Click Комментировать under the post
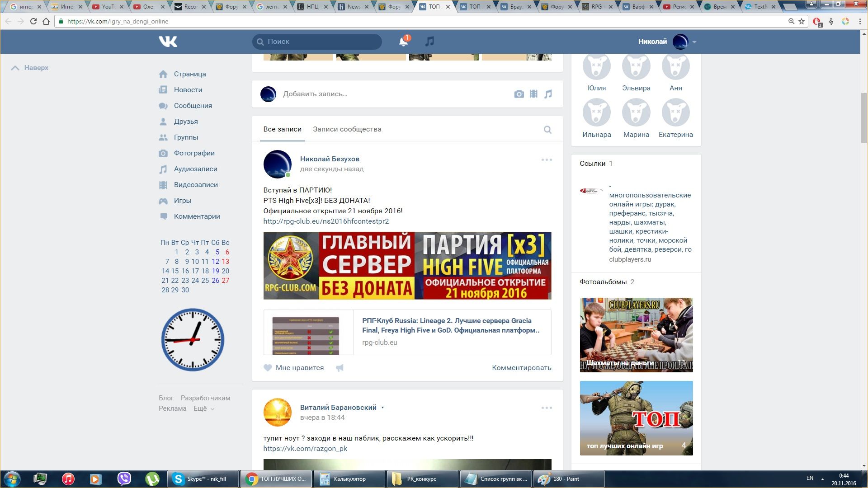Screen dimensions: 868x488 coord(521,368)
